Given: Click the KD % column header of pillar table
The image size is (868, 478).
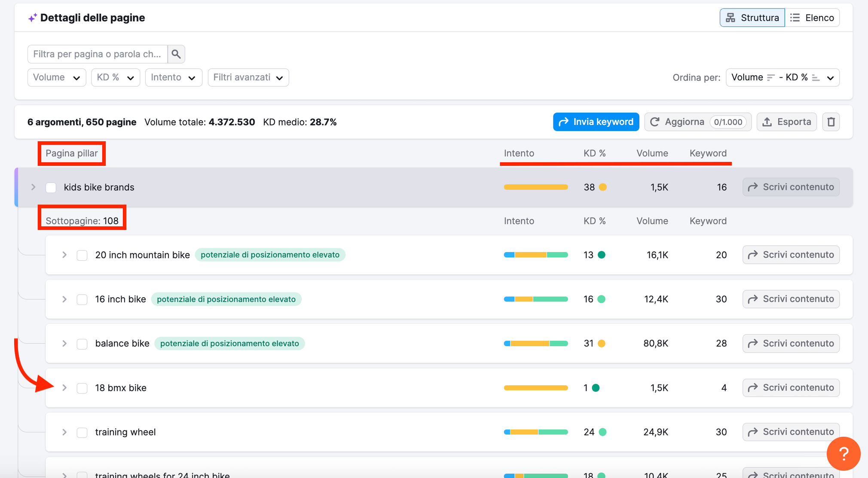Looking at the screenshot, I should click(595, 153).
